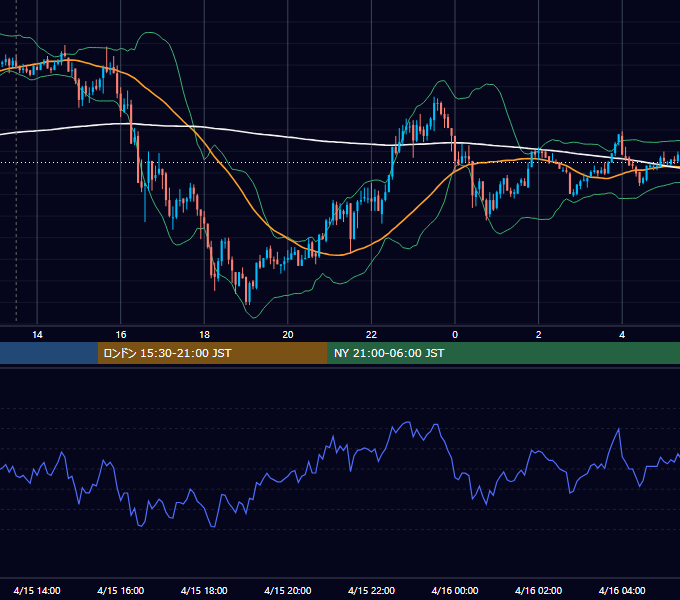This screenshot has width=680, height=600.
Task: Click the hour 18 axis label
Action: [x=204, y=335]
